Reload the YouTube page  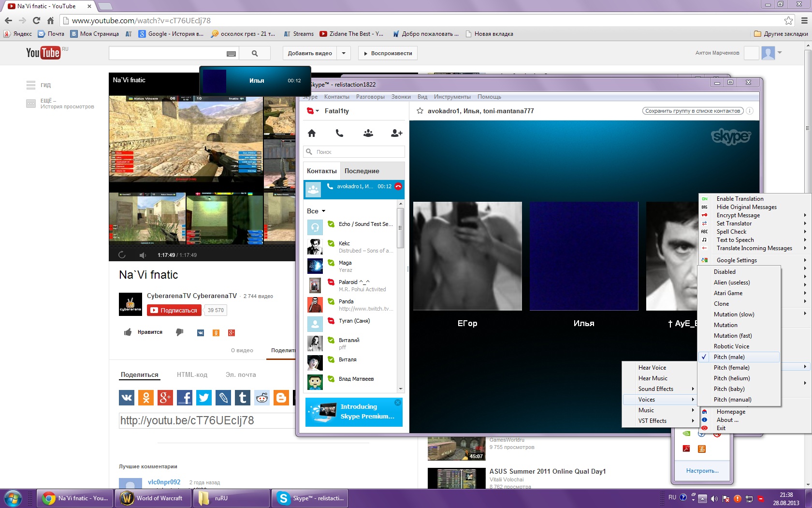pyautogui.click(x=36, y=20)
